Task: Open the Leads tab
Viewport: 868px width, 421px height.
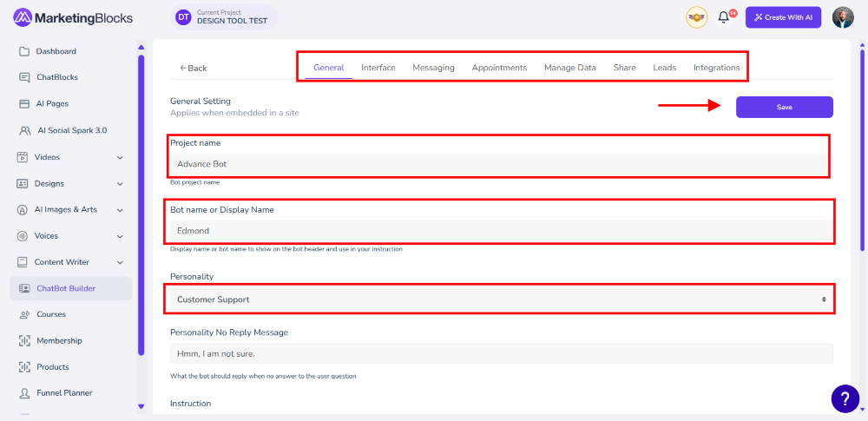Action: [x=664, y=68]
